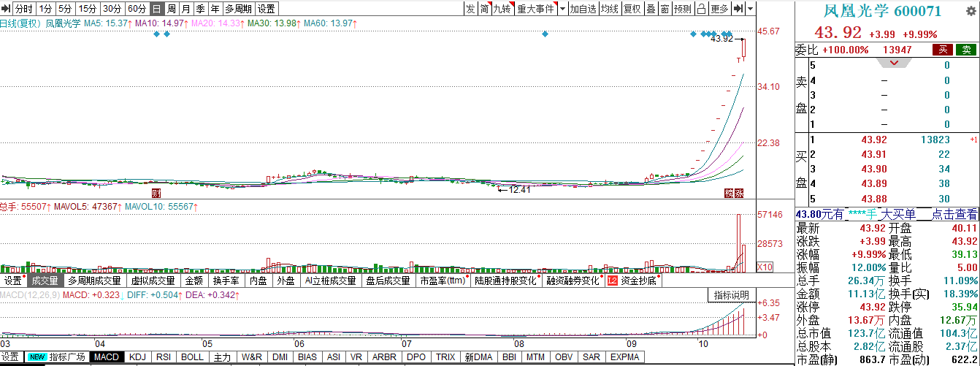Select the MACD indicator tab

(x=107, y=357)
